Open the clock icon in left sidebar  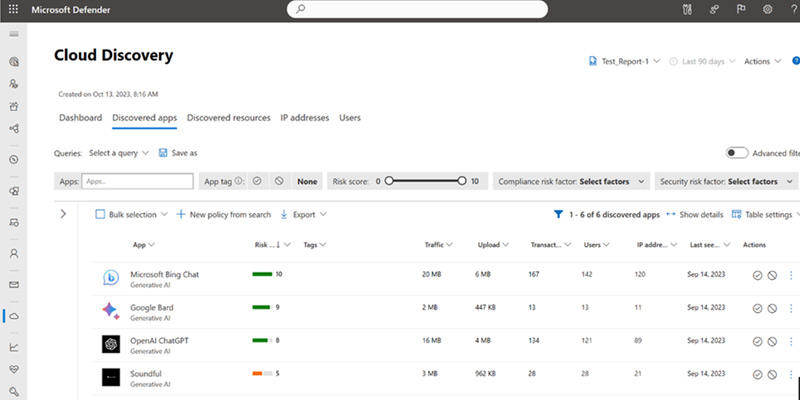14,160
